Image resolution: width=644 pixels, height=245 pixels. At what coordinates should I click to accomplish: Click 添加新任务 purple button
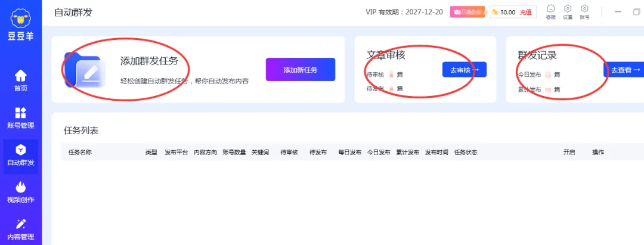coord(300,70)
